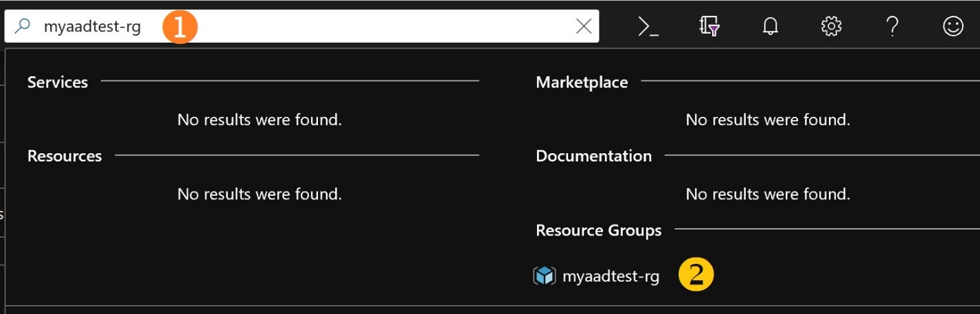Open the Directory and subscription filter

(709, 26)
